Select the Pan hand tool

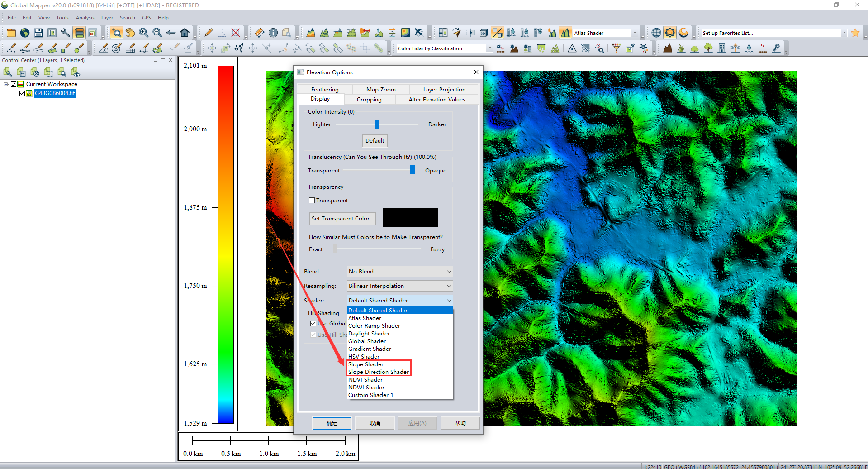(x=130, y=33)
